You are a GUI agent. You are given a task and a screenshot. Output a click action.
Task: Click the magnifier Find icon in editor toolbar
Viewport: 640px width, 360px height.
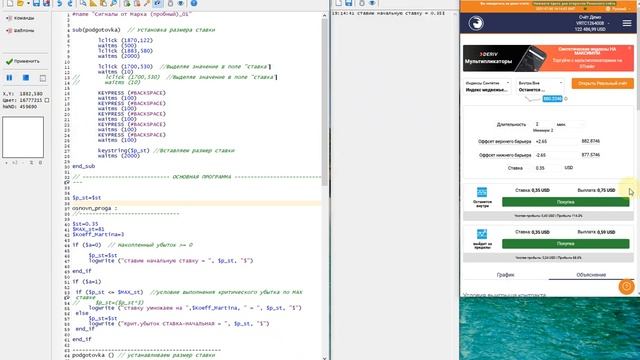click(83, 3)
